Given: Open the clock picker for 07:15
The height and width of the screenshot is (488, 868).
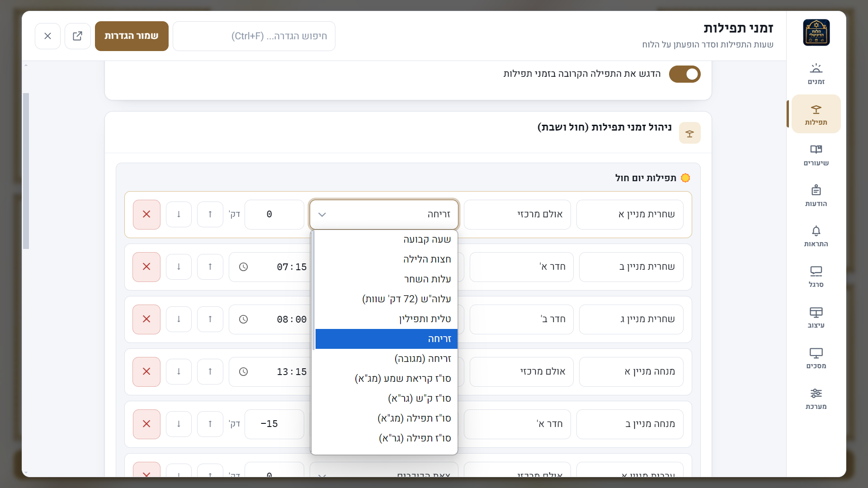Looking at the screenshot, I should click(x=243, y=267).
